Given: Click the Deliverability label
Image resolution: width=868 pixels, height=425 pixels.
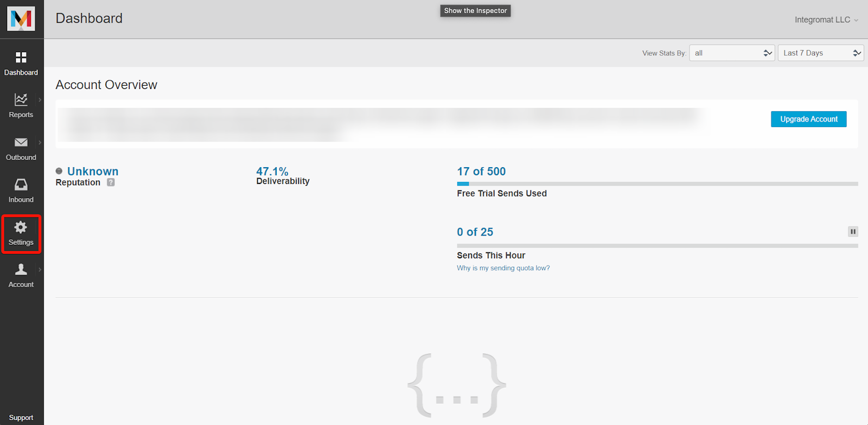Looking at the screenshot, I should [283, 181].
